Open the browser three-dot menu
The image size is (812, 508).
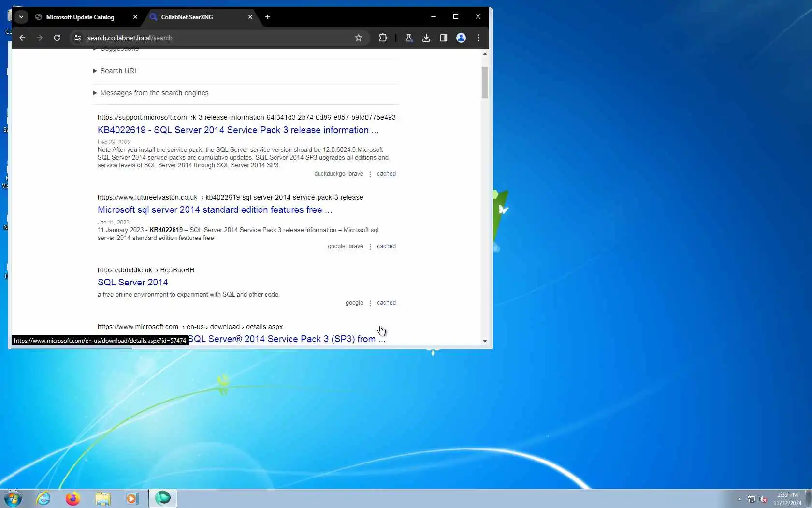pos(478,38)
